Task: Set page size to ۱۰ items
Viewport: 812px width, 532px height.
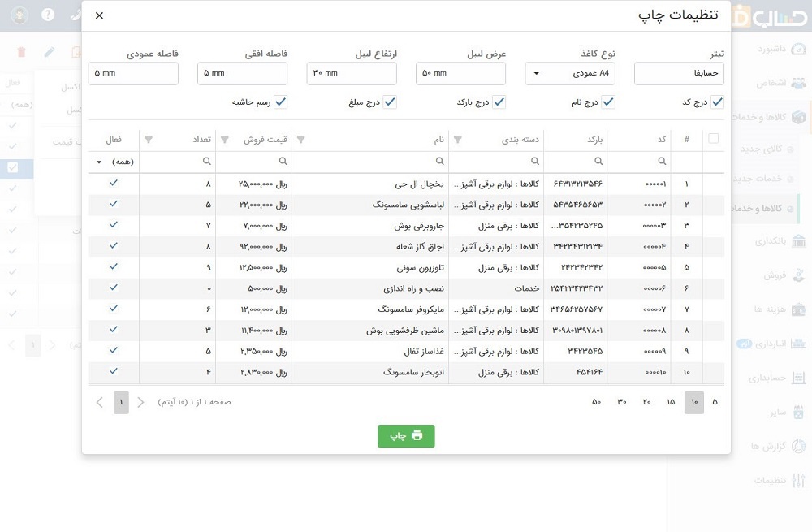Action: click(694, 403)
